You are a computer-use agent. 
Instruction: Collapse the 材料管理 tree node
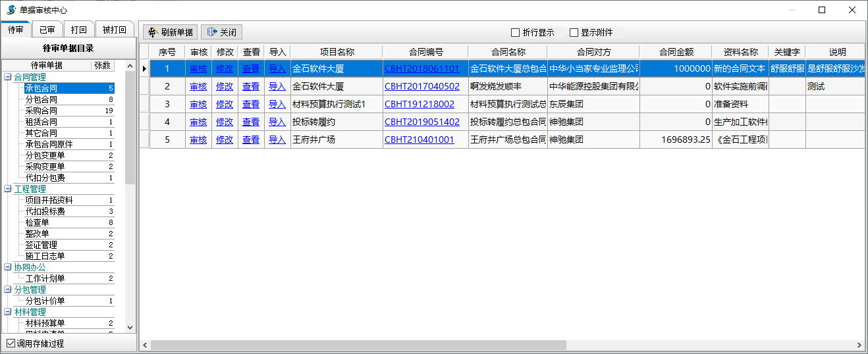coord(8,312)
